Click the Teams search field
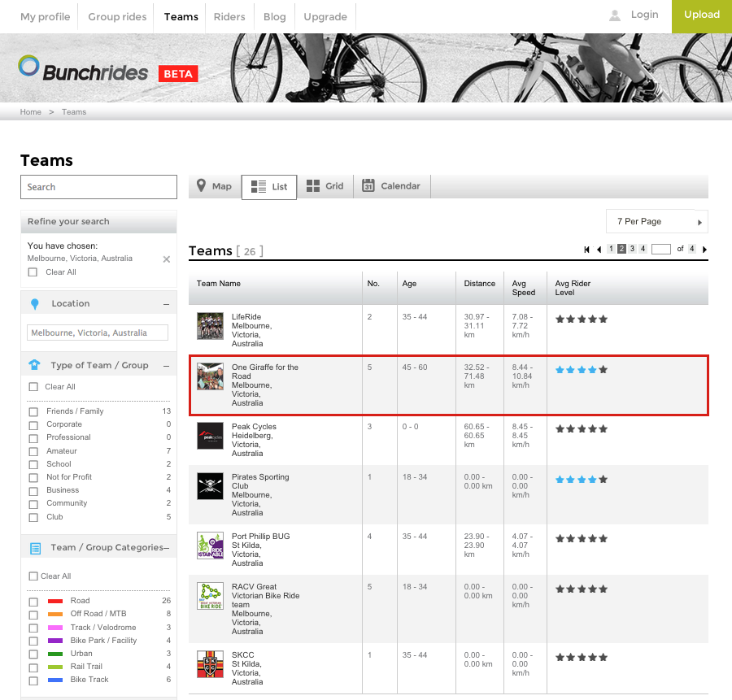The width and height of the screenshot is (732, 700). click(x=98, y=187)
